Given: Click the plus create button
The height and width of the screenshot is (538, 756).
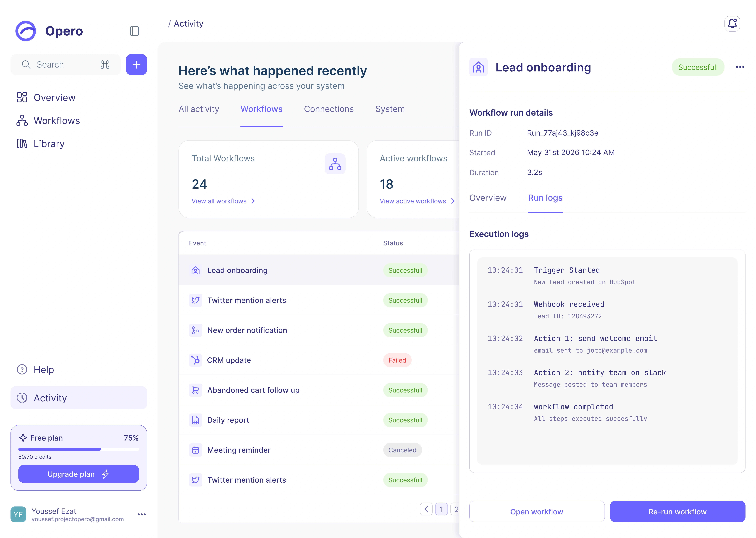Looking at the screenshot, I should (136, 65).
